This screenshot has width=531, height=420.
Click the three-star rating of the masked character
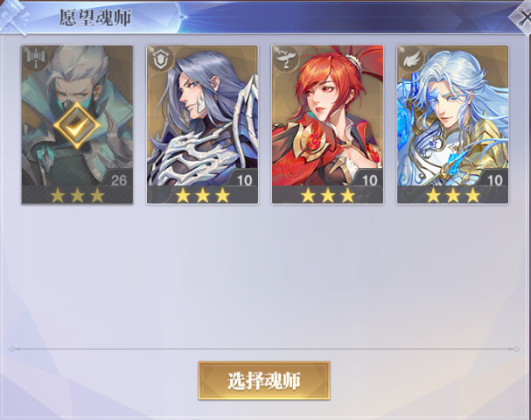(x=77, y=195)
